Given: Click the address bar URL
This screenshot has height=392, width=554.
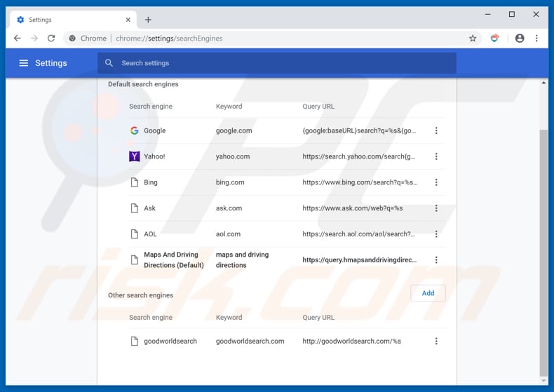Looking at the screenshot, I should pyautogui.click(x=169, y=38).
